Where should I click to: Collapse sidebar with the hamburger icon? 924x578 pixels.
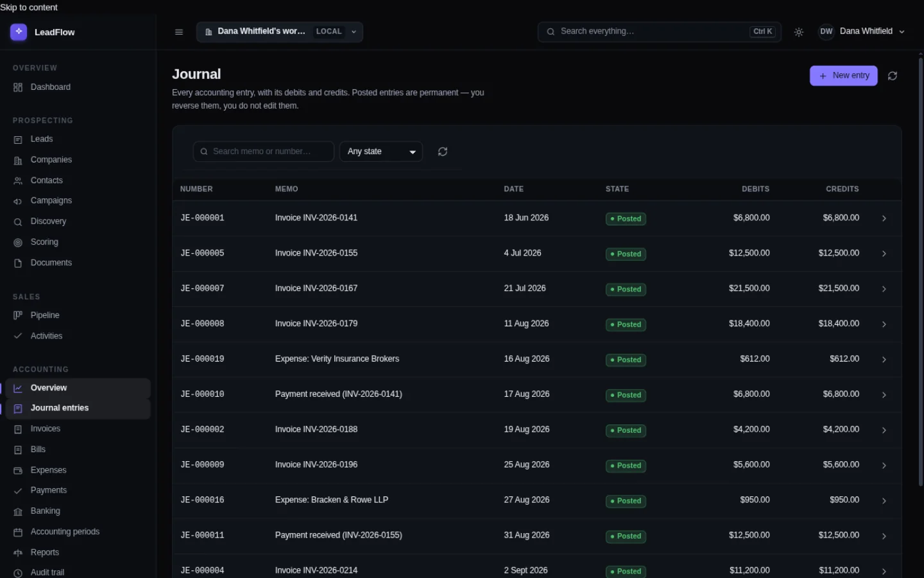coord(179,32)
